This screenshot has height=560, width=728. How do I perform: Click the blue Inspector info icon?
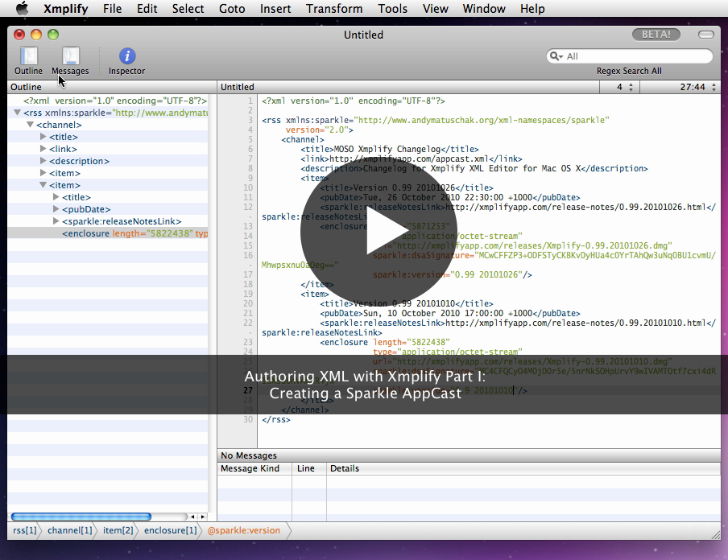[x=126, y=55]
